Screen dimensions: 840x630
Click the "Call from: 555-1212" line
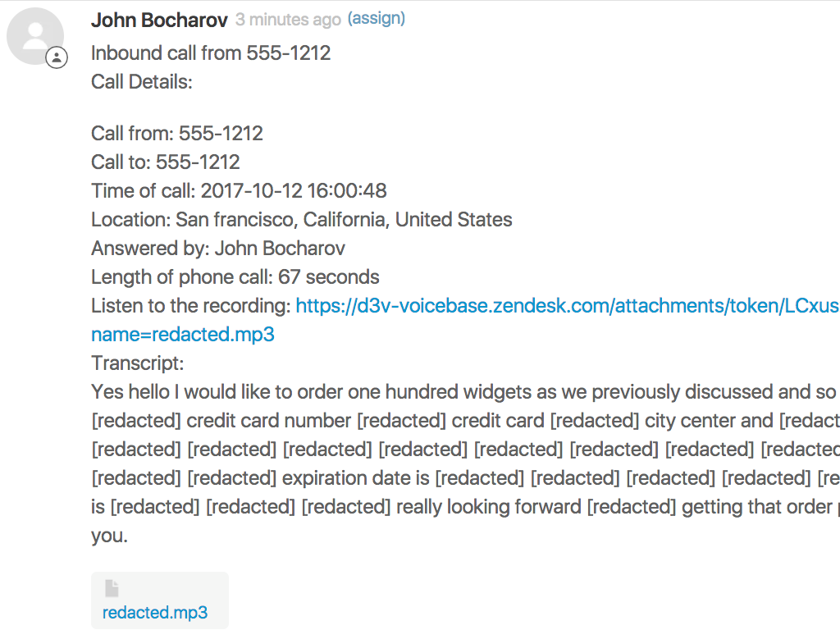177,134
